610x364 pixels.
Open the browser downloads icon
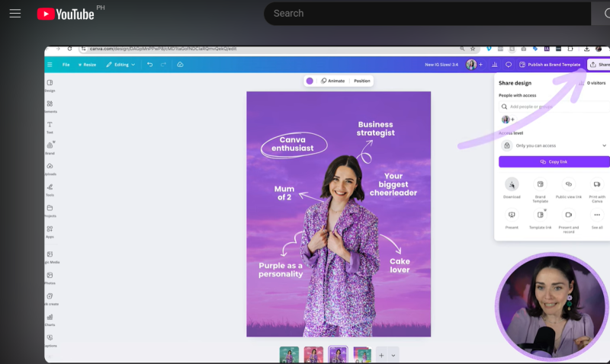[586, 49]
